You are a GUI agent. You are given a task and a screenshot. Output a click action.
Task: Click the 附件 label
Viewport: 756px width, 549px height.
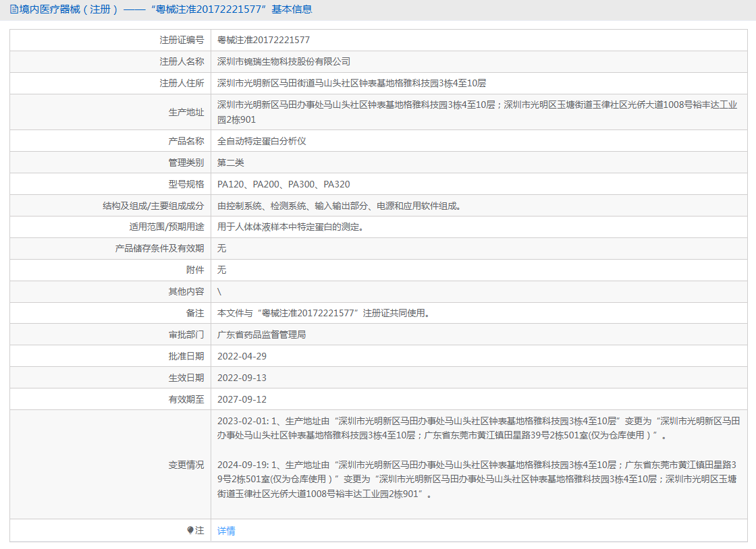point(195,270)
